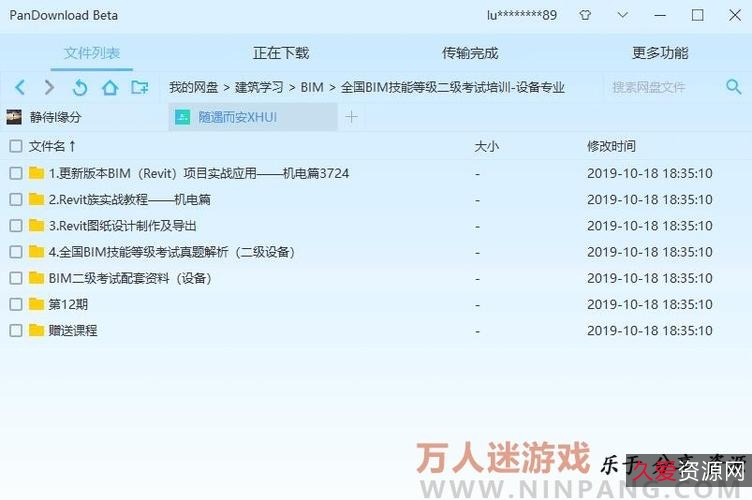This screenshot has height=500, width=752.
Task: Open the title bar dropdown menu
Action: (x=623, y=15)
